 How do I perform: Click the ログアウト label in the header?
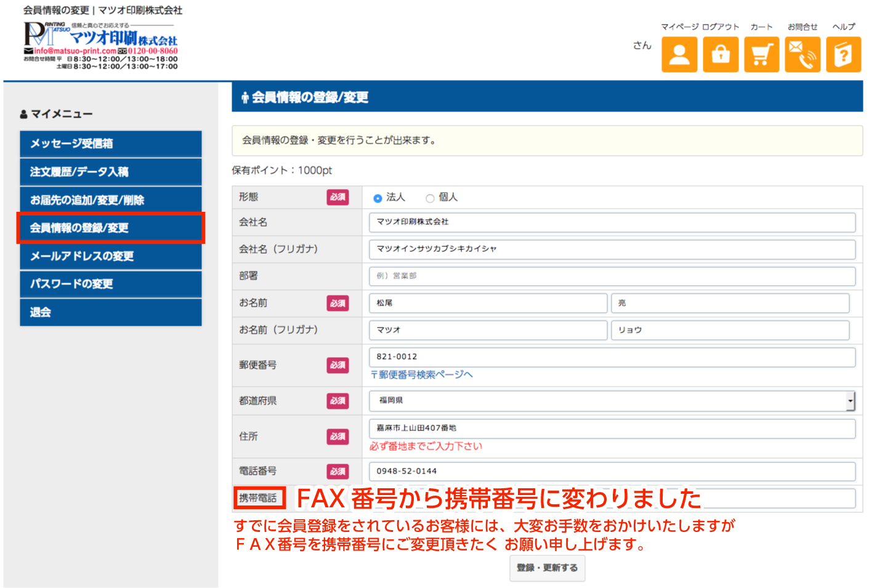[721, 27]
